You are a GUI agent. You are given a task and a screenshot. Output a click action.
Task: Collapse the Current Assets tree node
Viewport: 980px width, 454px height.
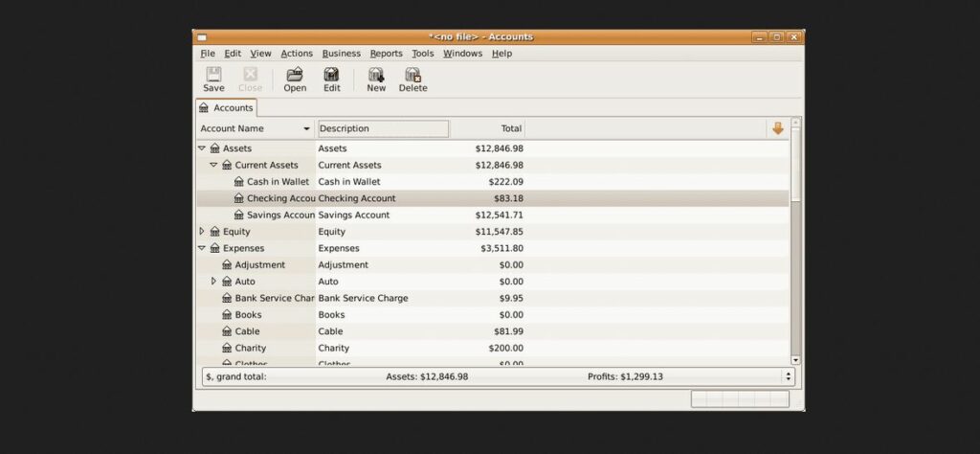pos(213,165)
